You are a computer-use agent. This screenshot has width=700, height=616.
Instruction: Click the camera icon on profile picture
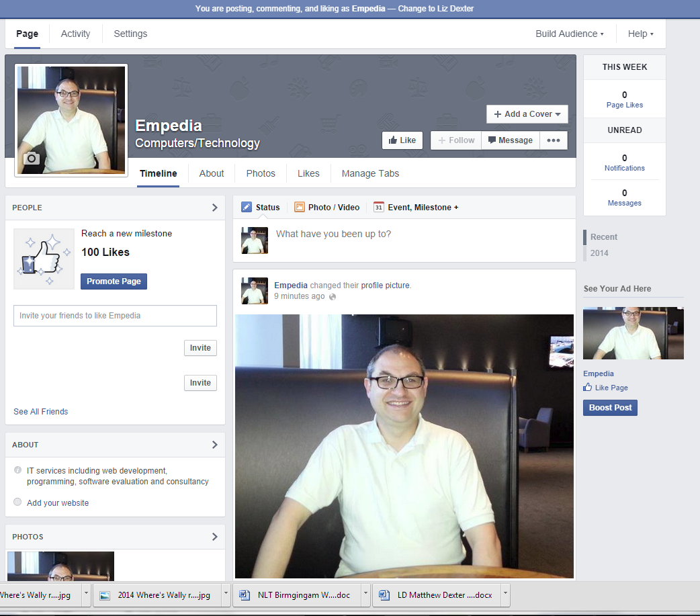pos(32,159)
